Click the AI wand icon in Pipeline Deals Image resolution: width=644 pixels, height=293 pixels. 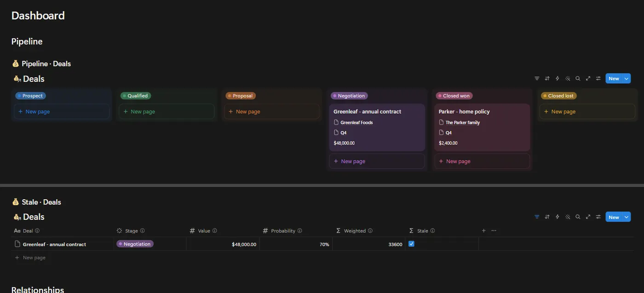pos(568,79)
